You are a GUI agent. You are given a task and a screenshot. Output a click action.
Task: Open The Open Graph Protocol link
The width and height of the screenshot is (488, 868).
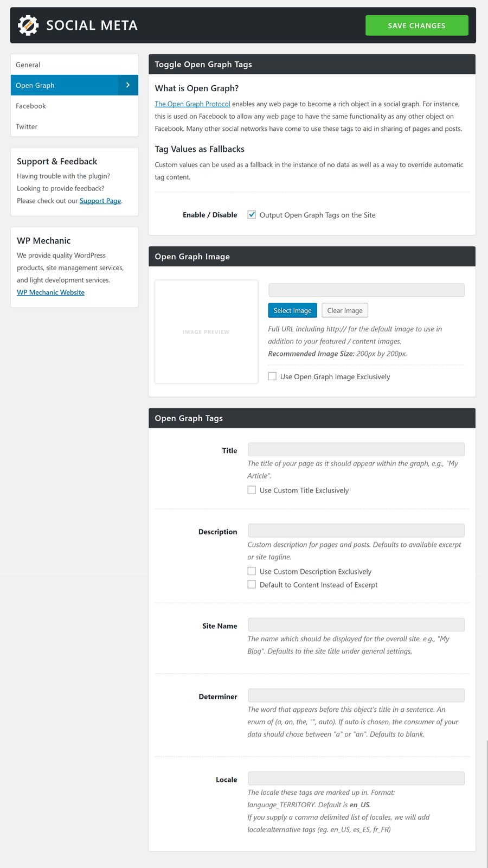[192, 104]
